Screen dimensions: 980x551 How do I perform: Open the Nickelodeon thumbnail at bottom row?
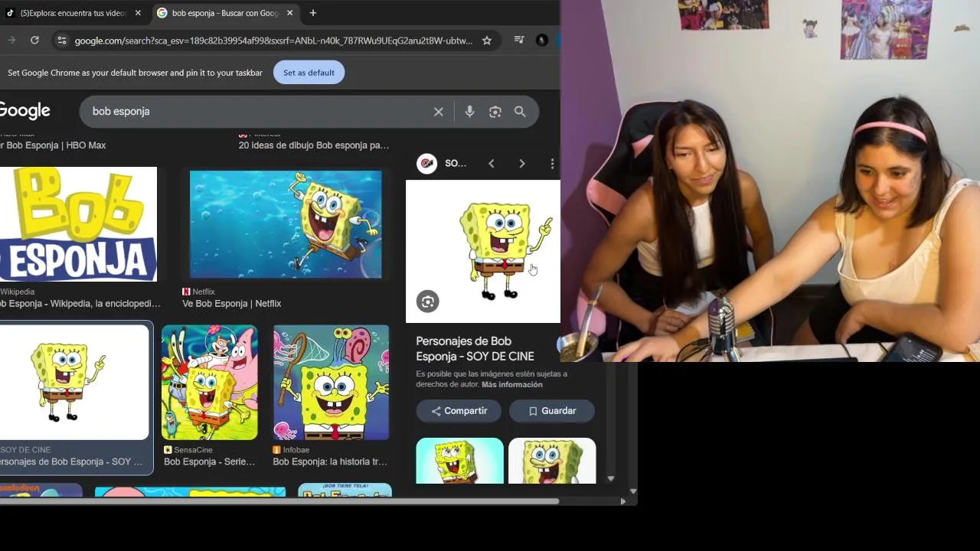click(x=41, y=490)
